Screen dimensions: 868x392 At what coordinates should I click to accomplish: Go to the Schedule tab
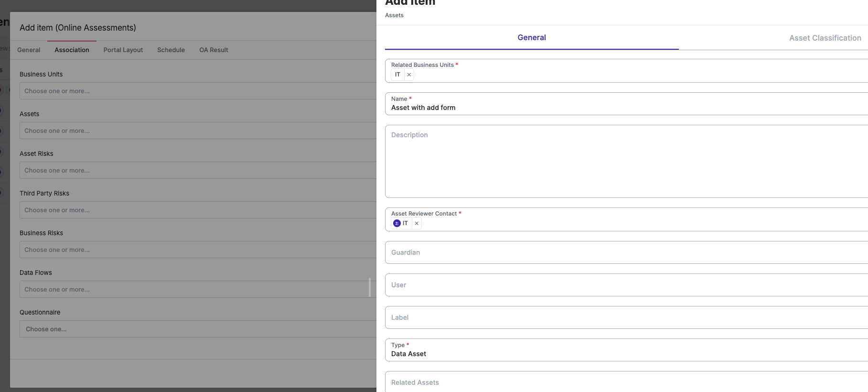coord(171,50)
